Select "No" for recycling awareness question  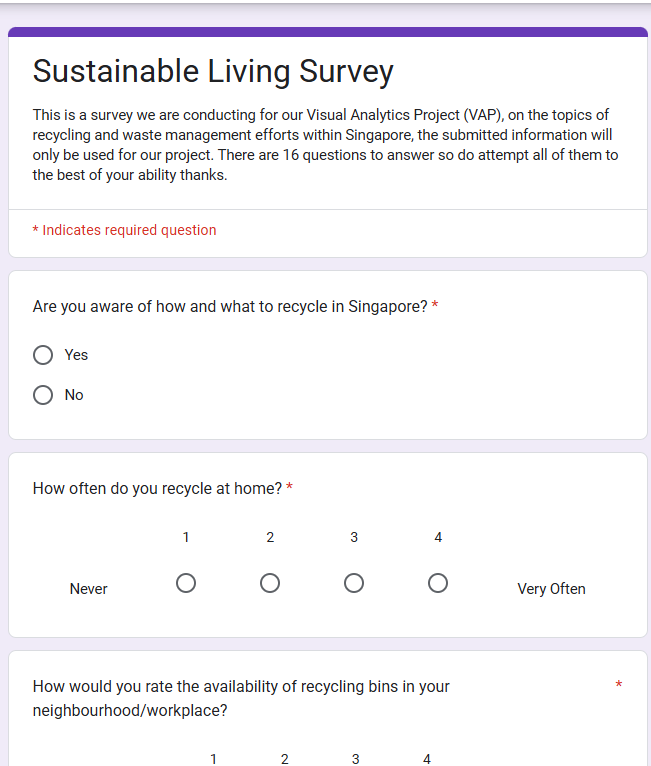coord(43,395)
